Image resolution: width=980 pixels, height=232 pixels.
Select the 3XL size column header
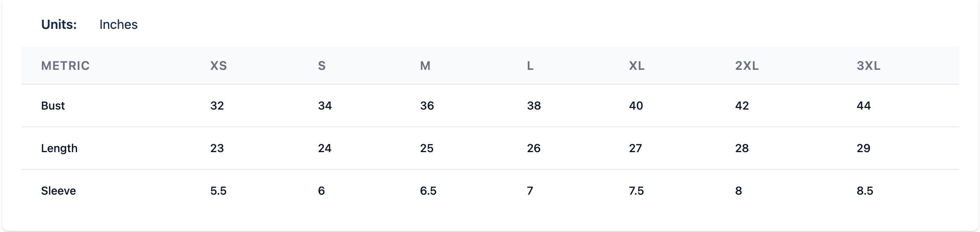(868, 65)
